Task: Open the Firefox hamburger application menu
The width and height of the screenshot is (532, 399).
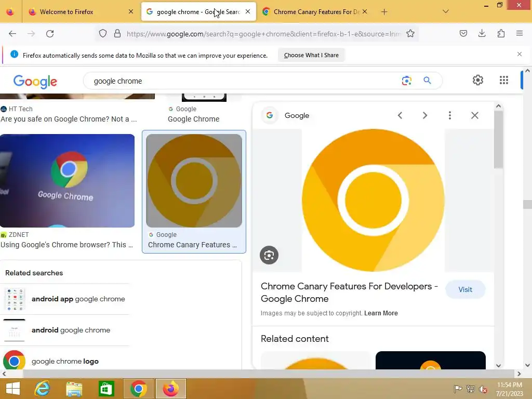Action: coord(520,33)
